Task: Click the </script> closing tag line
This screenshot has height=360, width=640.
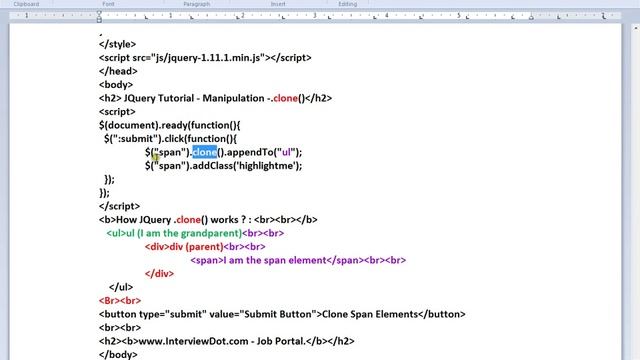Action: pos(119,206)
